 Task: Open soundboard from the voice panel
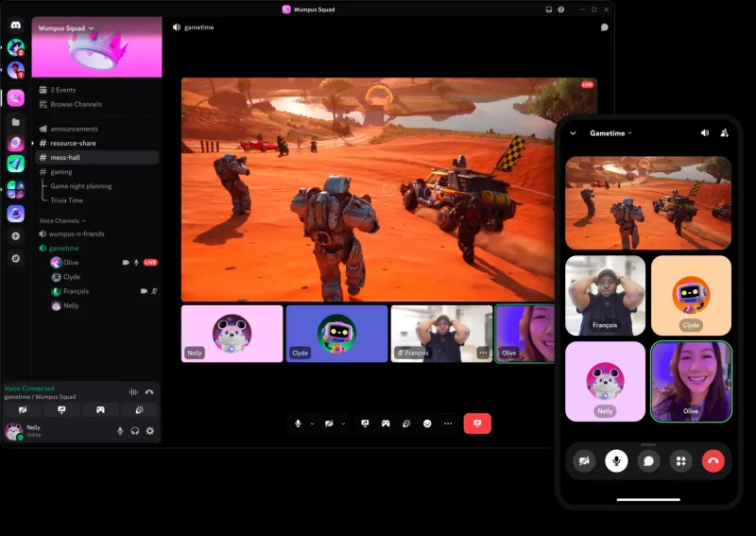point(139,410)
